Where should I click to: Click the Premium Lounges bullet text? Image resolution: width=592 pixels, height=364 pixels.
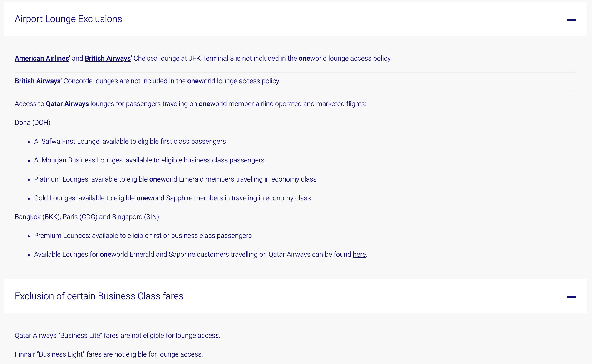click(143, 236)
